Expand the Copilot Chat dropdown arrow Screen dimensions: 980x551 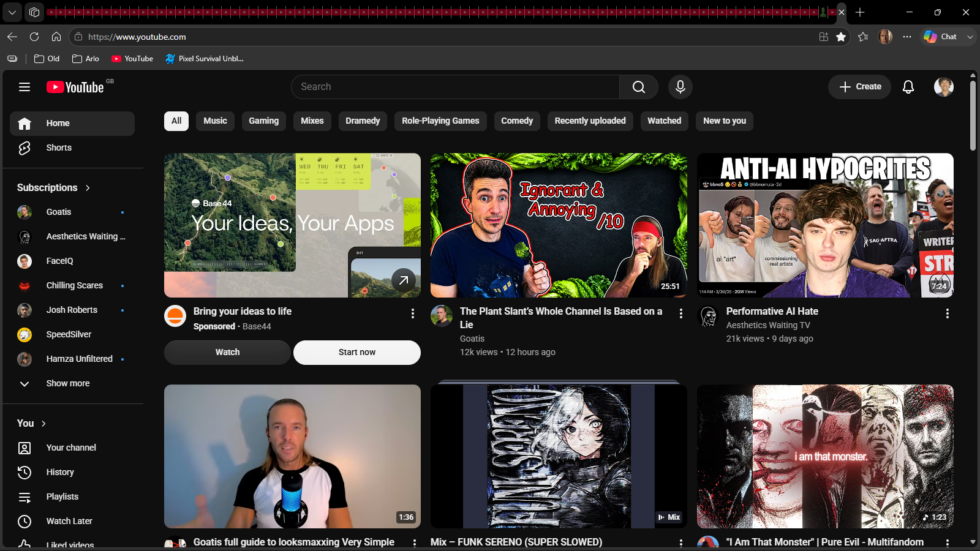tap(970, 37)
